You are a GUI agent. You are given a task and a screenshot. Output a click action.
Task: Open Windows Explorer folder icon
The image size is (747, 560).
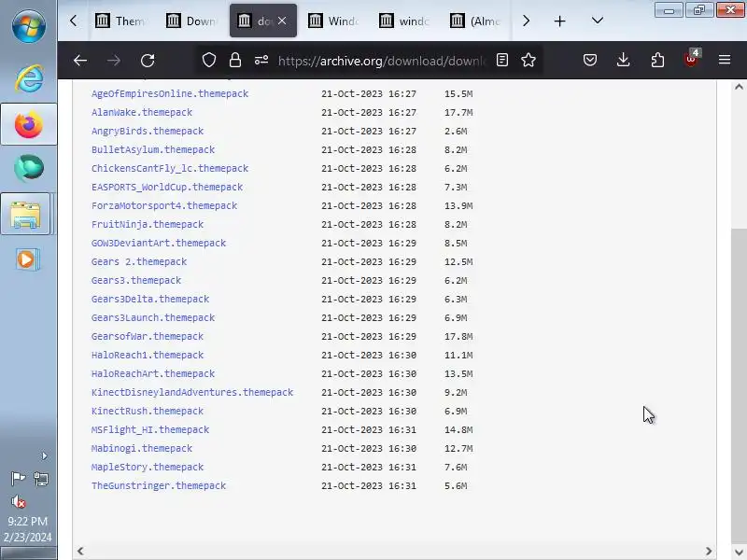[26, 215]
